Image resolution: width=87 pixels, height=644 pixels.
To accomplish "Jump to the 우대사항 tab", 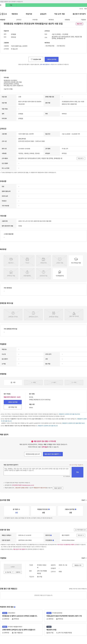I will [x=35, y=20].
